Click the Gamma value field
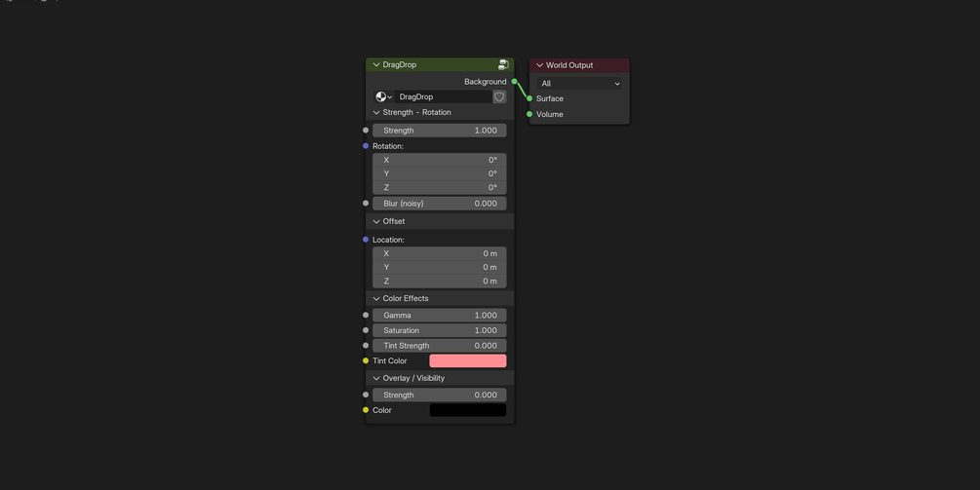This screenshot has width=980, height=490. (440, 316)
